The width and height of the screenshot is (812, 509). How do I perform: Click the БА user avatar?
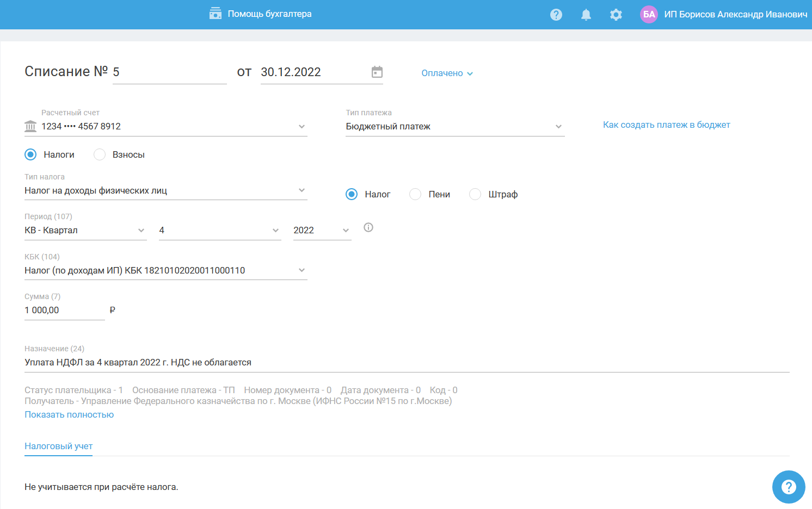[649, 15]
